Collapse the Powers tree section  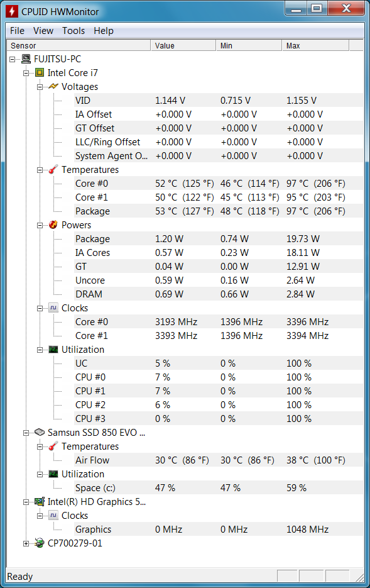pyautogui.click(x=40, y=225)
